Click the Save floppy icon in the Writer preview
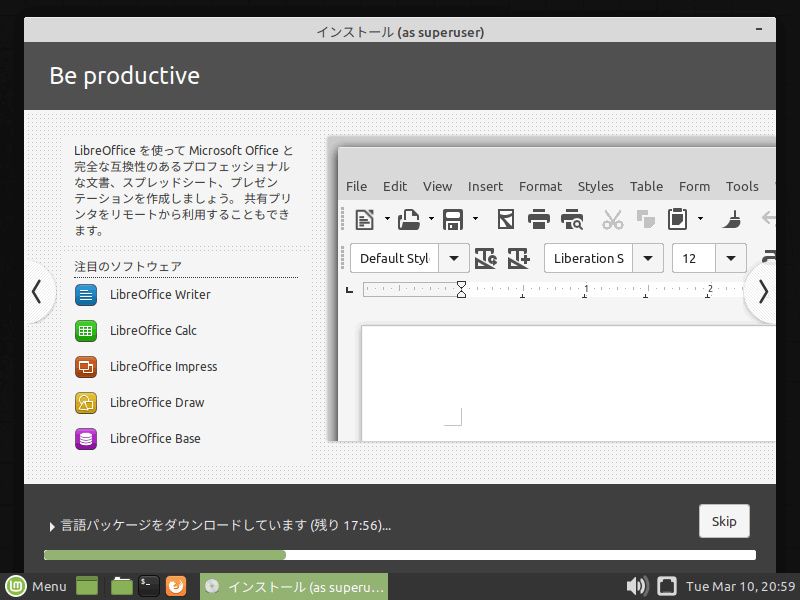The image size is (800, 600). 453,219
